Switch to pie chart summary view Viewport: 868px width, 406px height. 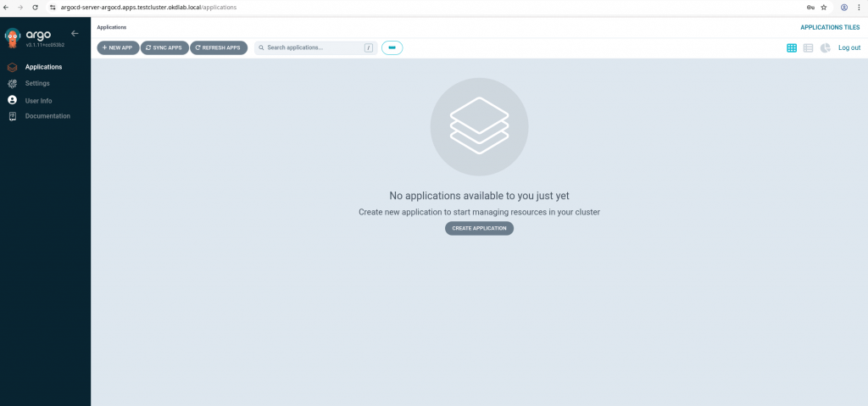825,47
